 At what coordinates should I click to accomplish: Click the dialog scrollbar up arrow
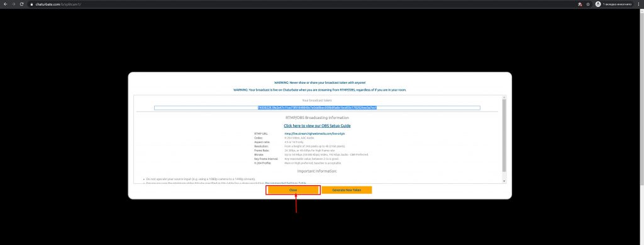click(x=504, y=98)
